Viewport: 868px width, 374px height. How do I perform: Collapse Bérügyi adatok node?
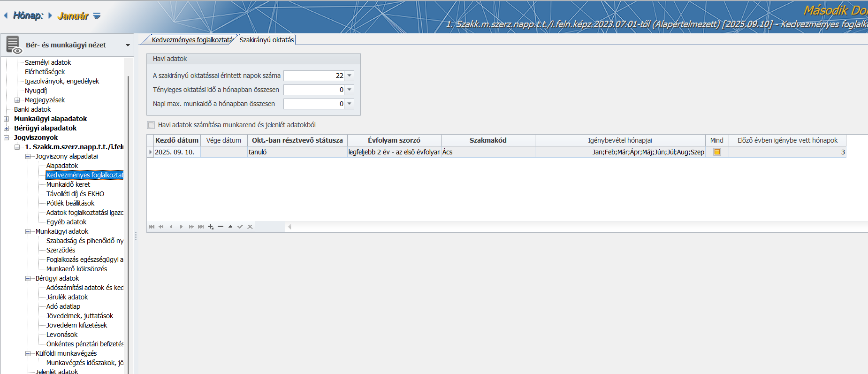[28, 278]
